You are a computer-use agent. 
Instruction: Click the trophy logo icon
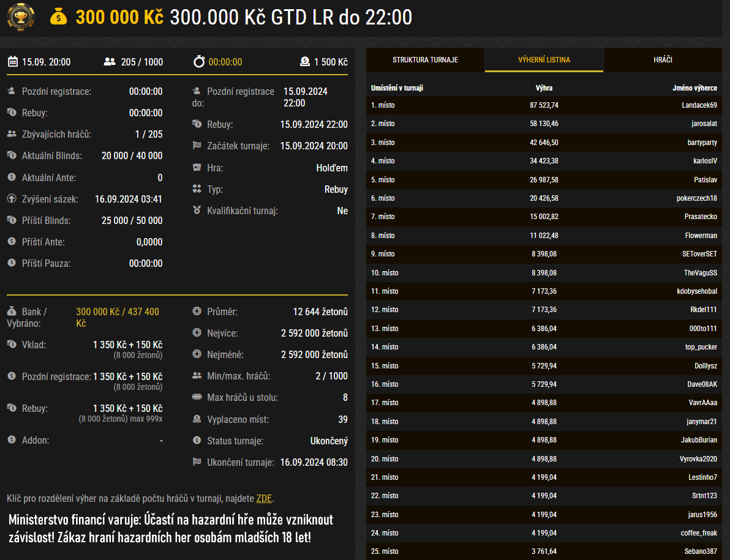20,17
